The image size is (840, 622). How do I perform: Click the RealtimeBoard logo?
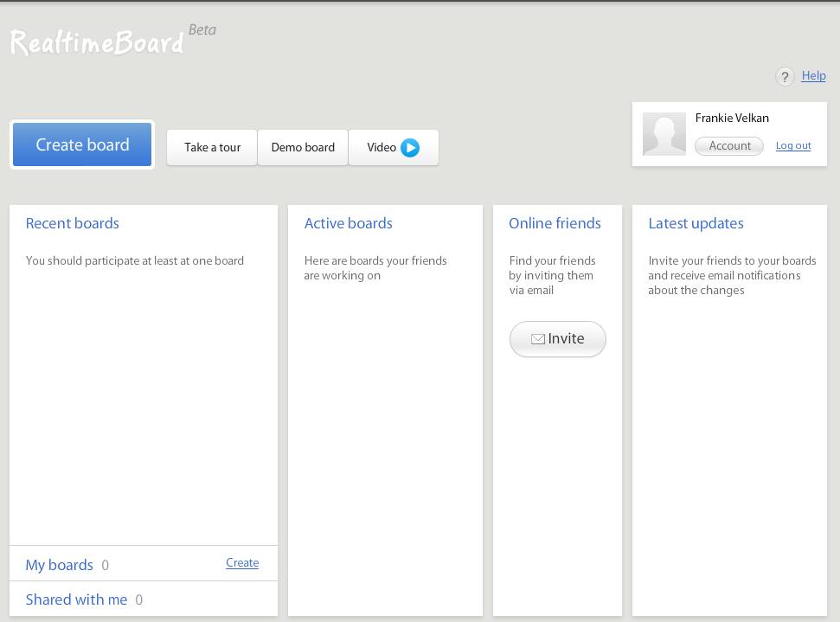97,42
